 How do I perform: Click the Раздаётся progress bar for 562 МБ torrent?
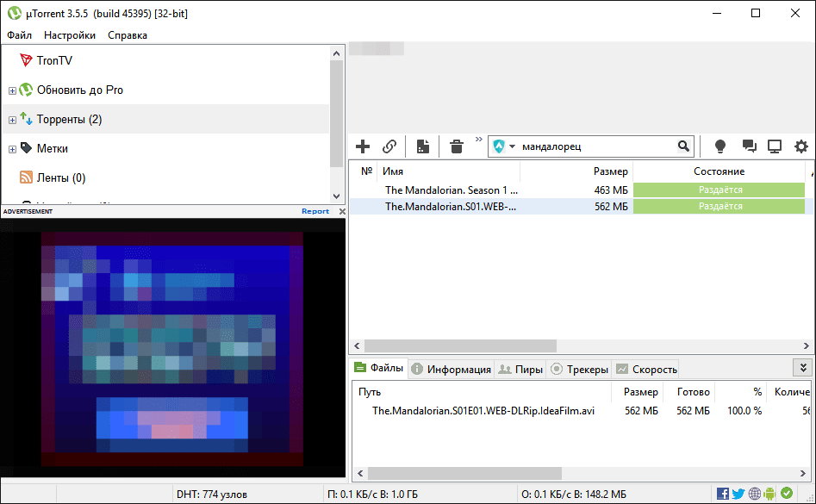pyautogui.click(x=719, y=207)
